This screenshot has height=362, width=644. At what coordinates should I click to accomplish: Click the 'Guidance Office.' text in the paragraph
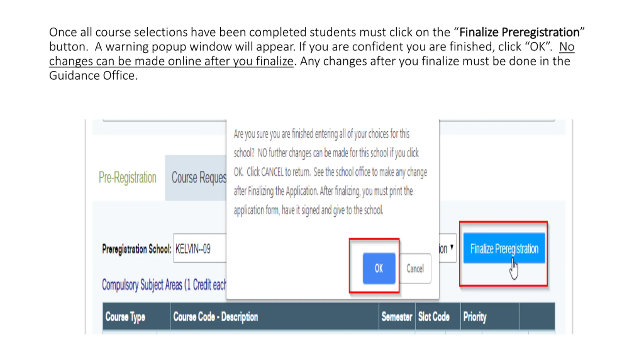pyautogui.click(x=93, y=75)
